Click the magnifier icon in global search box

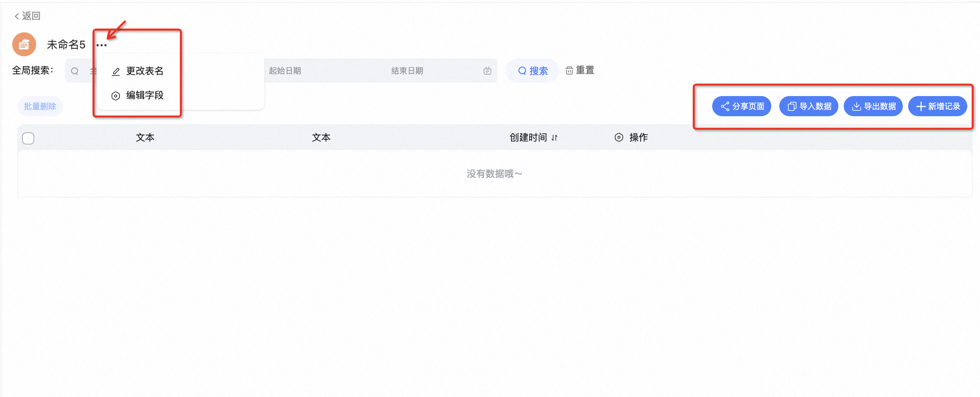click(x=75, y=71)
